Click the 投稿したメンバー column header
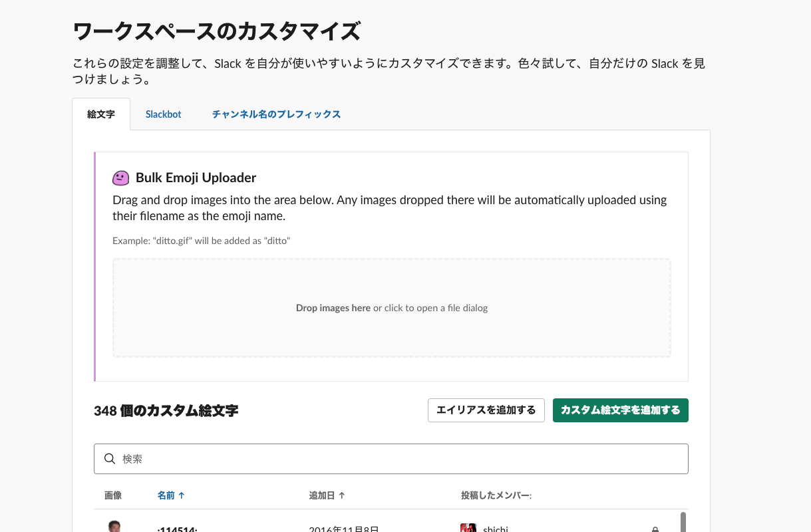 coord(496,495)
